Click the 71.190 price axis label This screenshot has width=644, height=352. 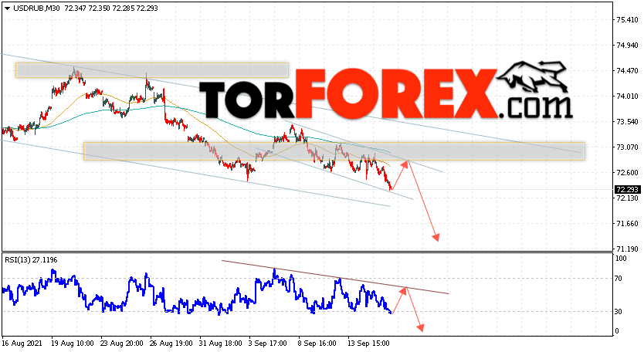[628, 249]
